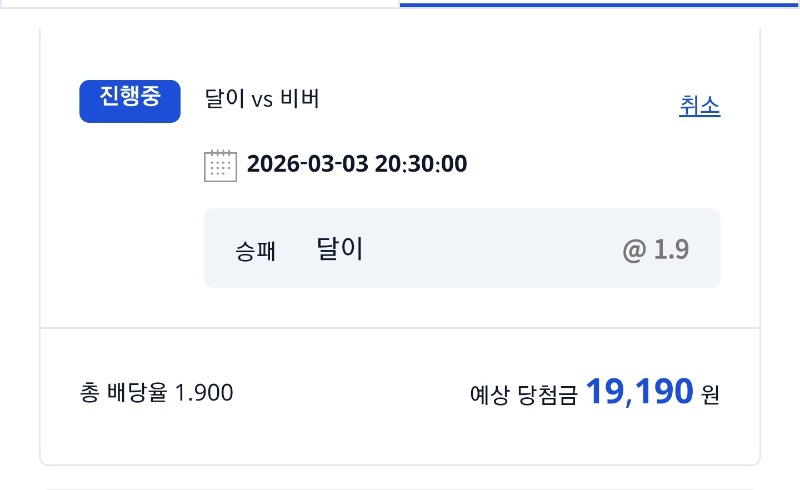The width and height of the screenshot is (800, 490).
Task: Click the @ 1.9 odds value
Action: click(656, 250)
